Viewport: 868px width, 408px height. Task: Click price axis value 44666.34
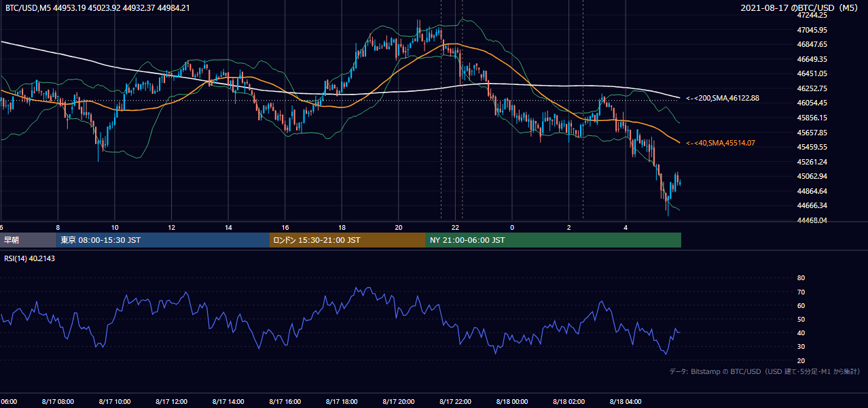point(812,205)
